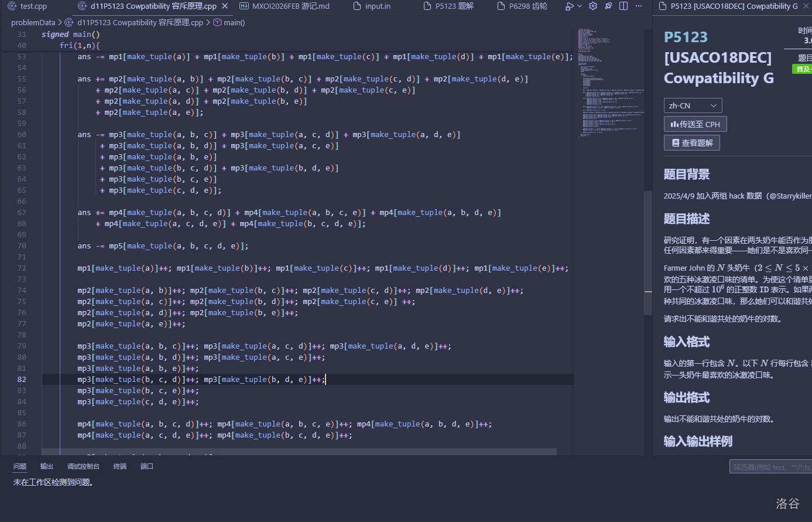Image resolution: width=812 pixels, height=522 pixels.
Task: Close the d11P5123 Cowpatibility cpp tab
Action: 226,6
